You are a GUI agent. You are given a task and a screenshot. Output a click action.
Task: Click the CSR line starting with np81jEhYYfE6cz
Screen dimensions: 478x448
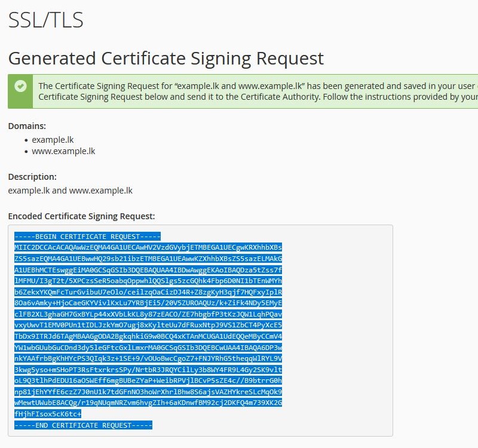click(x=148, y=392)
